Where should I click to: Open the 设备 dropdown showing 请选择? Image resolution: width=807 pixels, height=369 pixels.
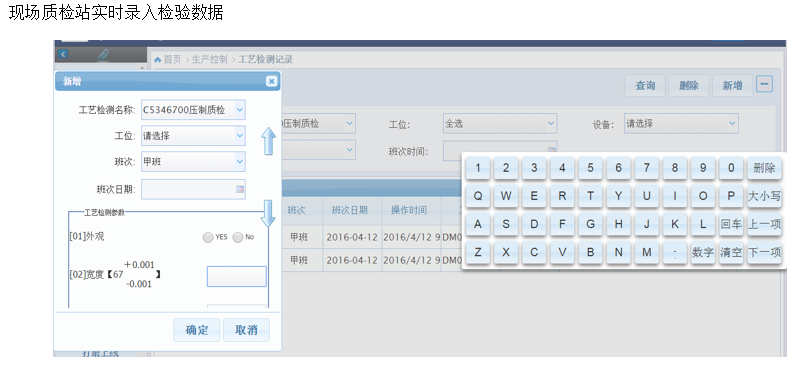(x=681, y=124)
